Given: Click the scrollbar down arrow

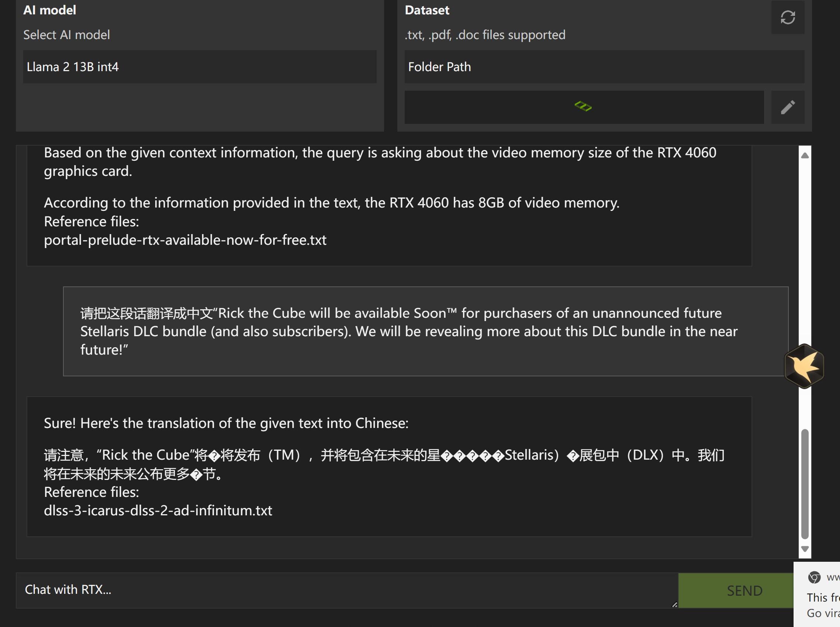Looking at the screenshot, I should point(805,548).
